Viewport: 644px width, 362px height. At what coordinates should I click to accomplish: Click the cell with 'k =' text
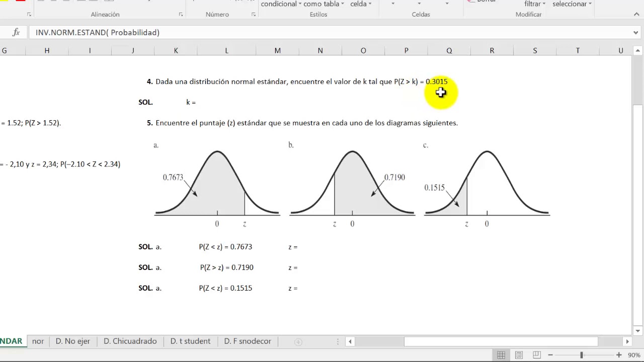[x=191, y=102]
